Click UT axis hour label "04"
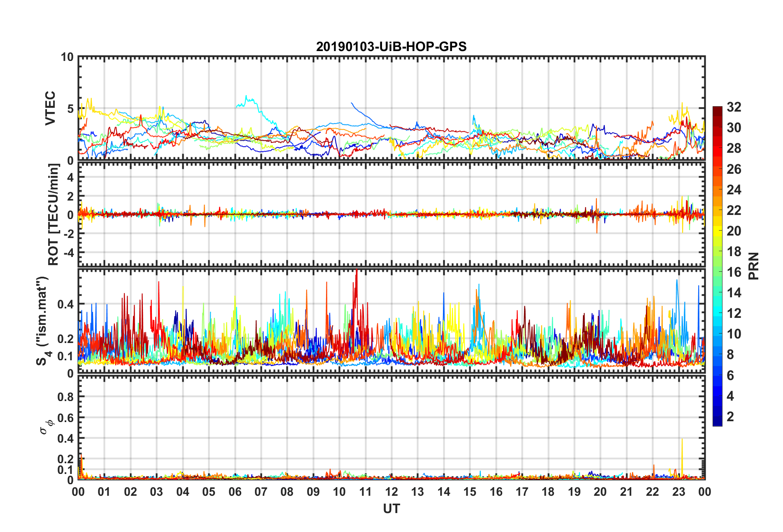The height and width of the screenshot is (532, 783). (x=183, y=492)
